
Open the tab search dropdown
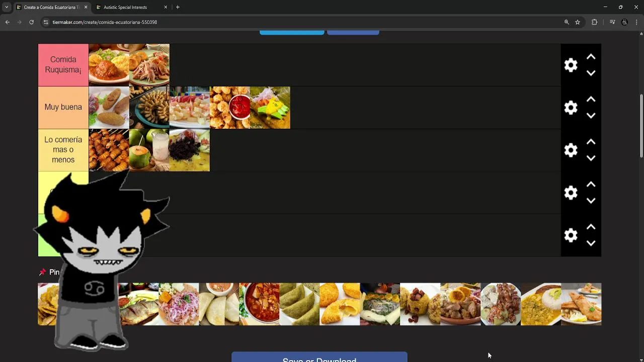(x=7, y=7)
